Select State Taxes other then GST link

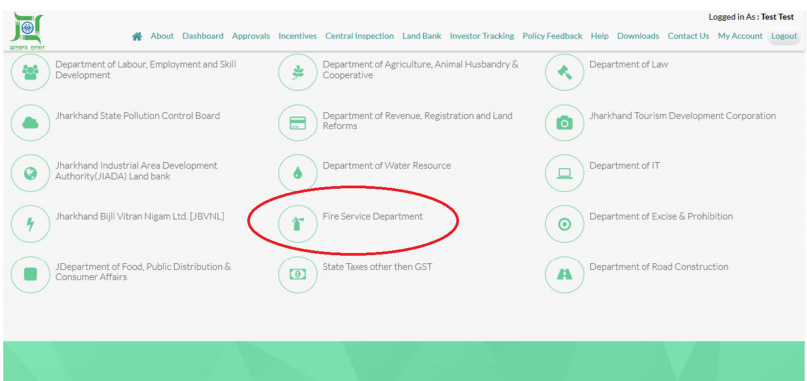click(377, 267)
